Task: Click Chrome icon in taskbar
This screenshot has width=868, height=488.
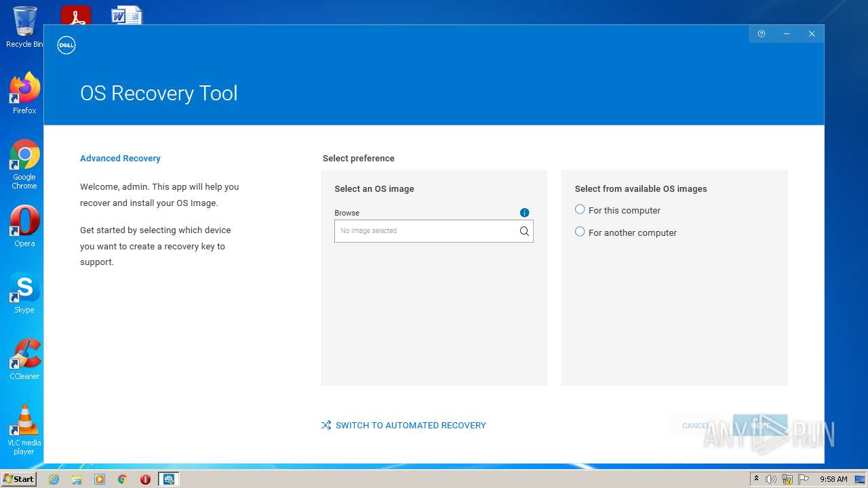Action: click(x=123, y=479)
